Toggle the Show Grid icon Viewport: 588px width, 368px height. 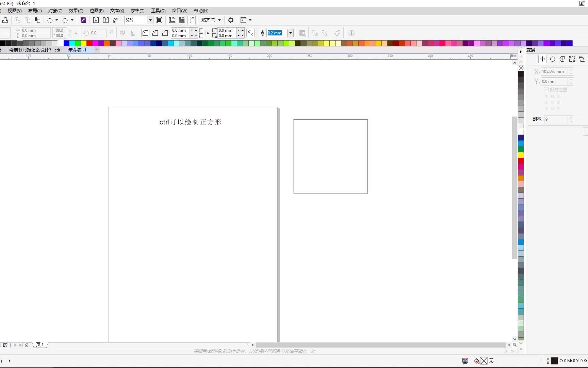tap(182, 20)
